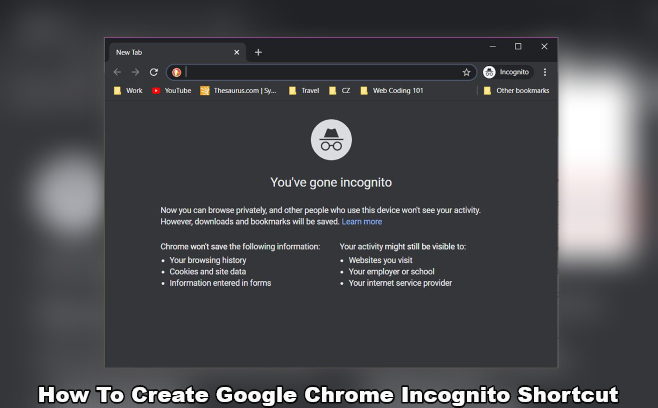658x408 pixels.
Task: Click the forward navigation arrow
Action: (135, 72)
